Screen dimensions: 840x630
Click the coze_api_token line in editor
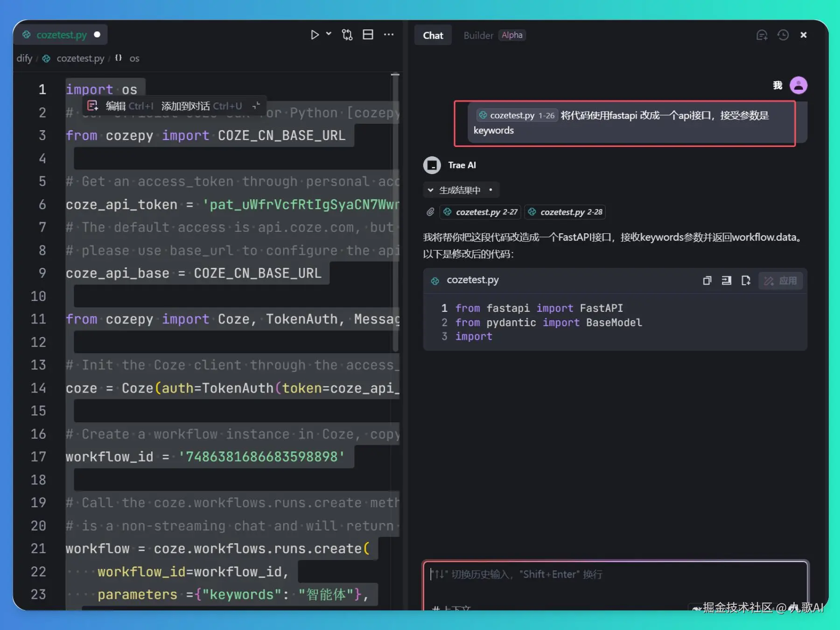point(232,204)
